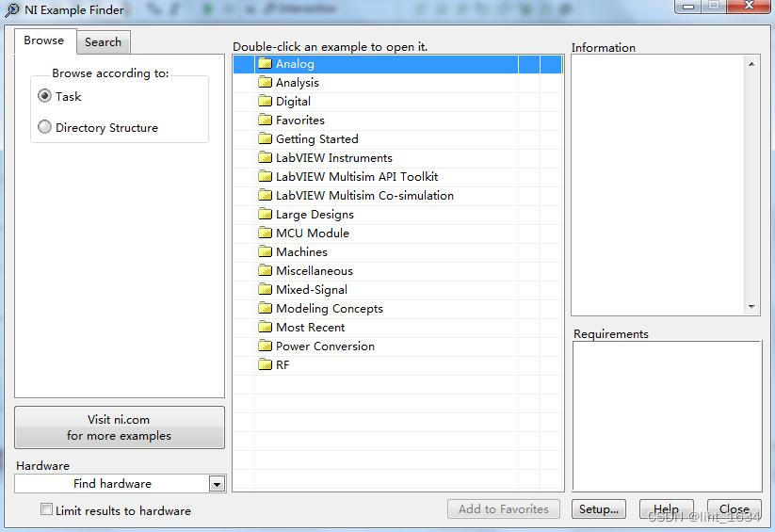Click the LabVIEW Instruments folder icon
This screenshot has width=775, height=532.
click(x=265, y=157)
